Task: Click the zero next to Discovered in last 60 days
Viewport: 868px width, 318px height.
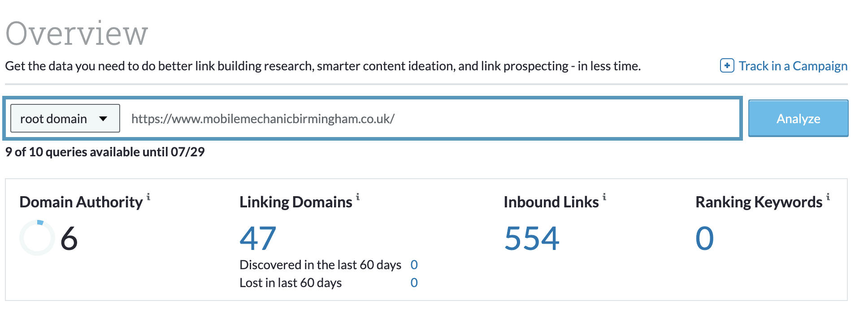Action: coord(415,265)
